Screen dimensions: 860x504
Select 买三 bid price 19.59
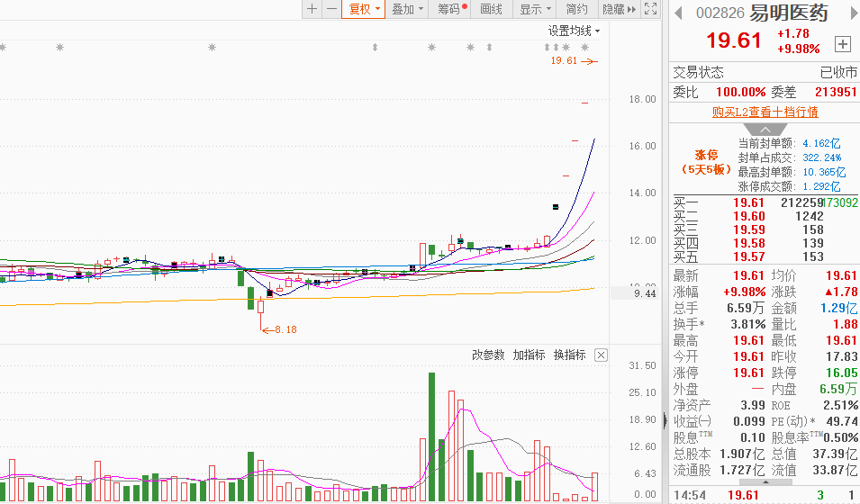(x=748, y=229)
